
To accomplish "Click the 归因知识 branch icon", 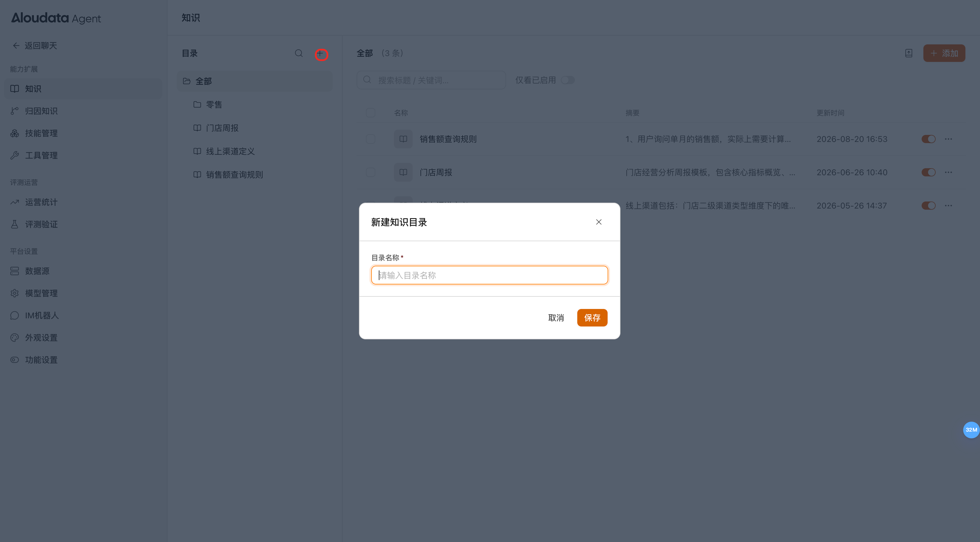I will [15, 111].
